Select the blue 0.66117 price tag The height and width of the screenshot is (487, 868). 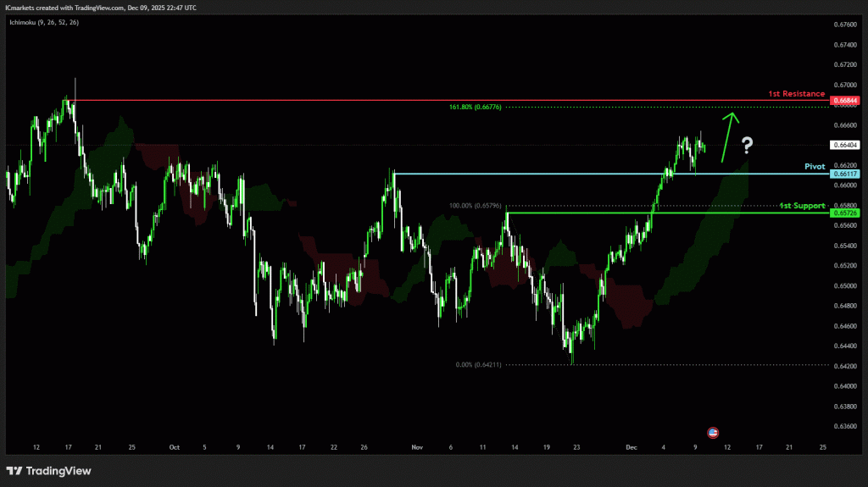pyautogui.click(x=845, y=174)
